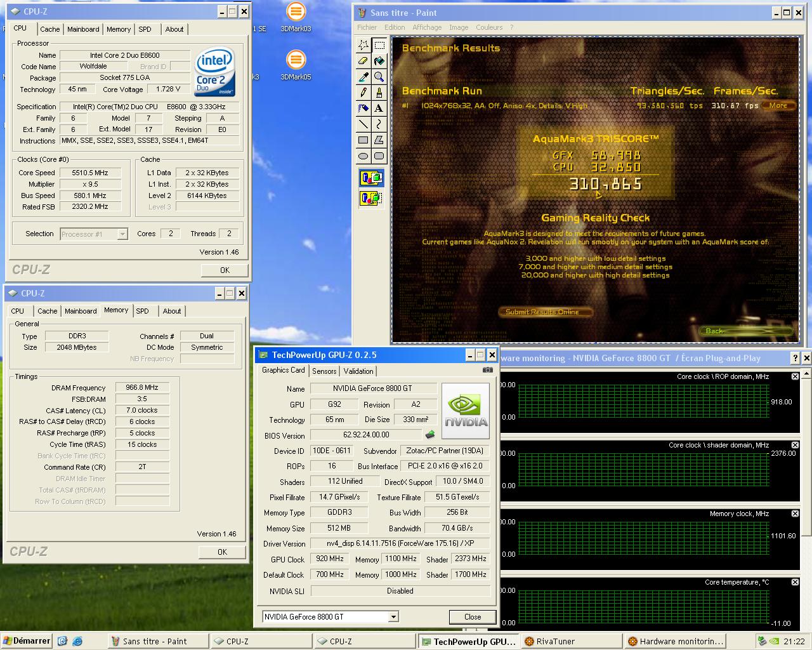
Task: Choose transparent selection mode option
Action: [371, 199]
